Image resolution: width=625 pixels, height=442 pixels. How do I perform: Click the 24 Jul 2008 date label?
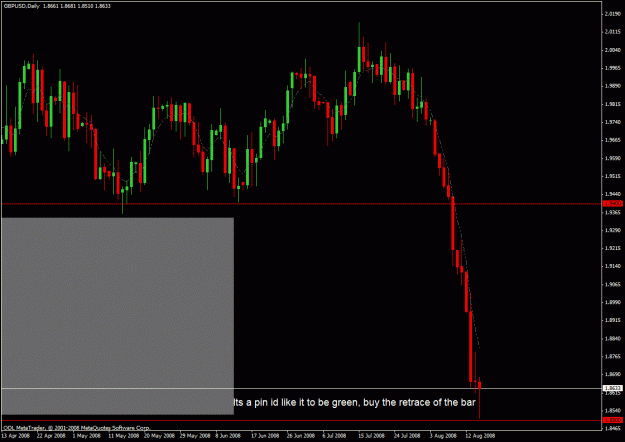pos(407,436)
